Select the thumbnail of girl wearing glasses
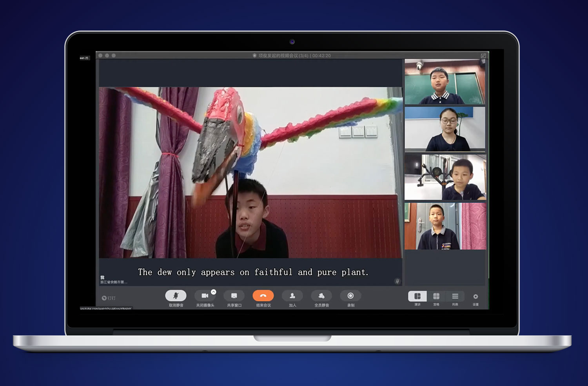 pyautogui.click(x=445, y=129)
